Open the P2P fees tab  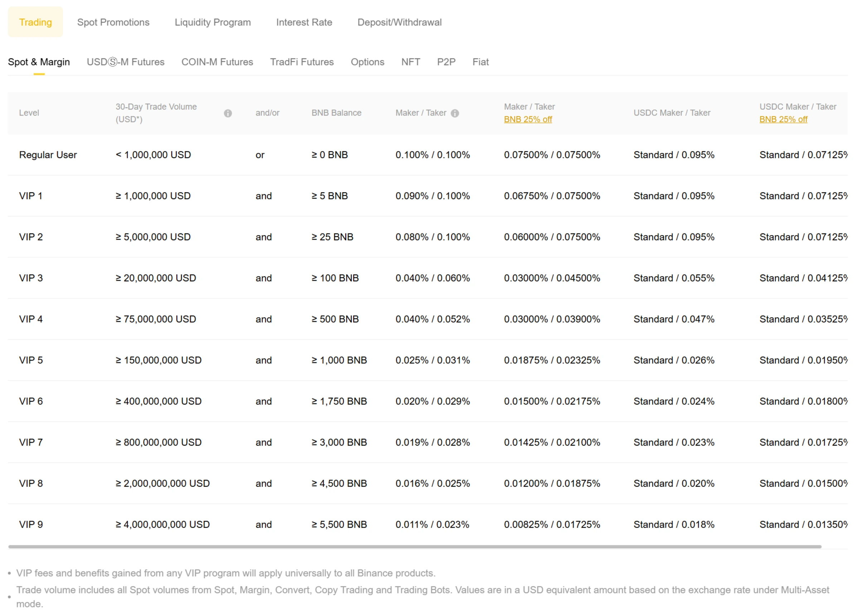click(446, 62)
